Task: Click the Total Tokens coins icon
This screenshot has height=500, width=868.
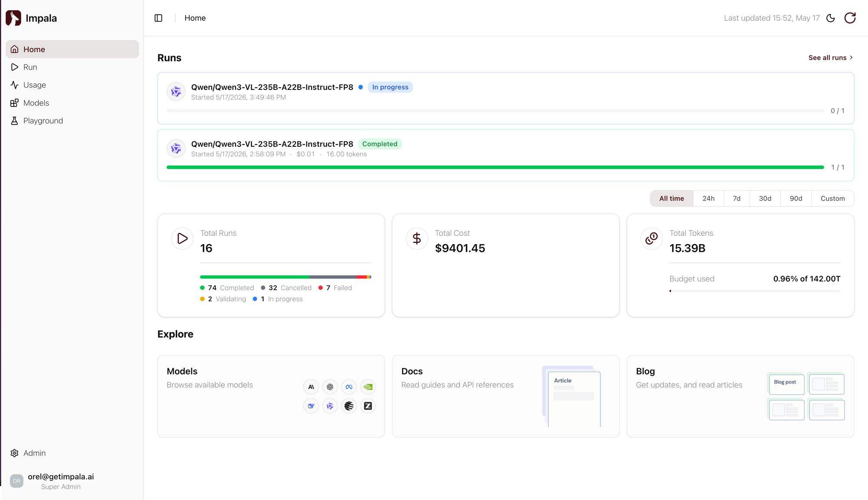Action: [x=651, y=238]
